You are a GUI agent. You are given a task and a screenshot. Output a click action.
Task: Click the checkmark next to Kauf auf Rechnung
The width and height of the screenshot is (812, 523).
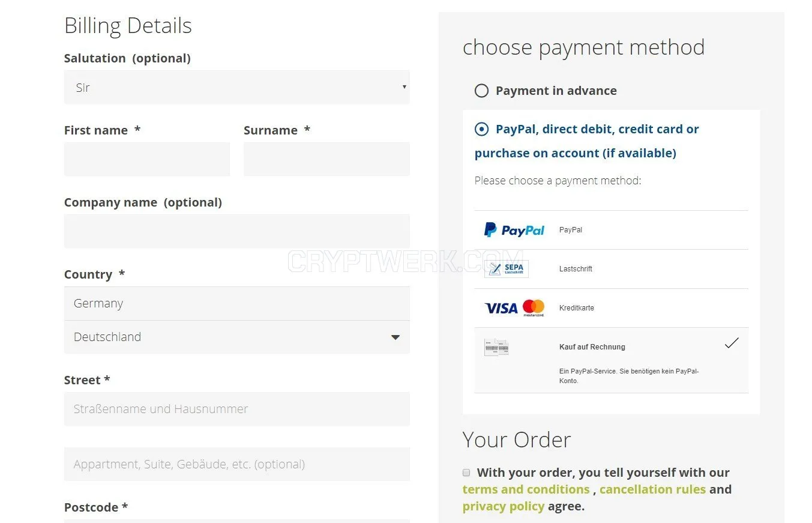[732, 343]
